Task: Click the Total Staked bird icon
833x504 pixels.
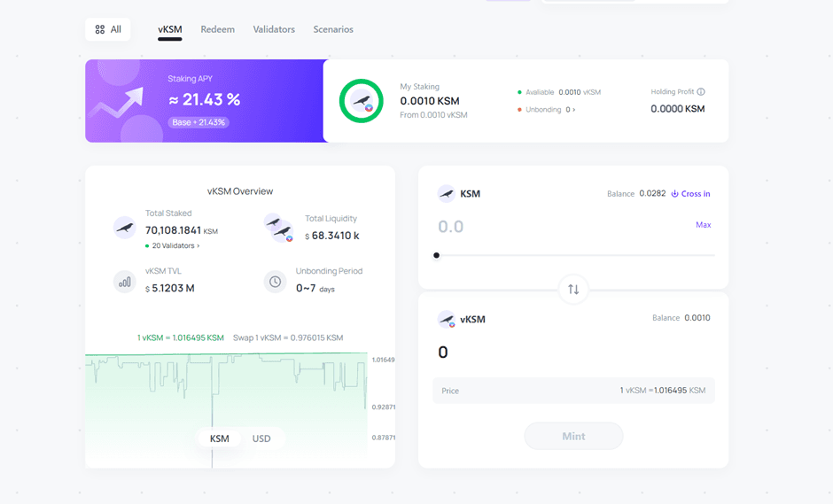Action: coord(125,228)
